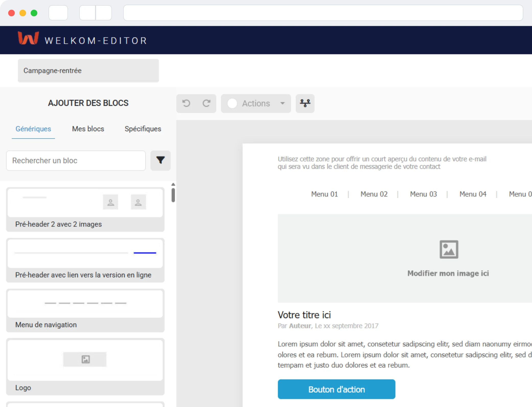
Task: Click the Auteur date line text
Action: (328, 326)
